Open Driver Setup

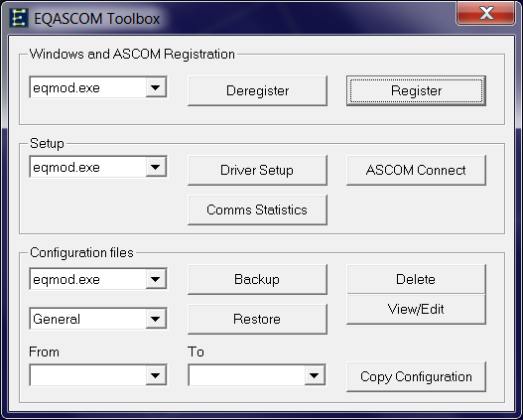tap(257, 170)
